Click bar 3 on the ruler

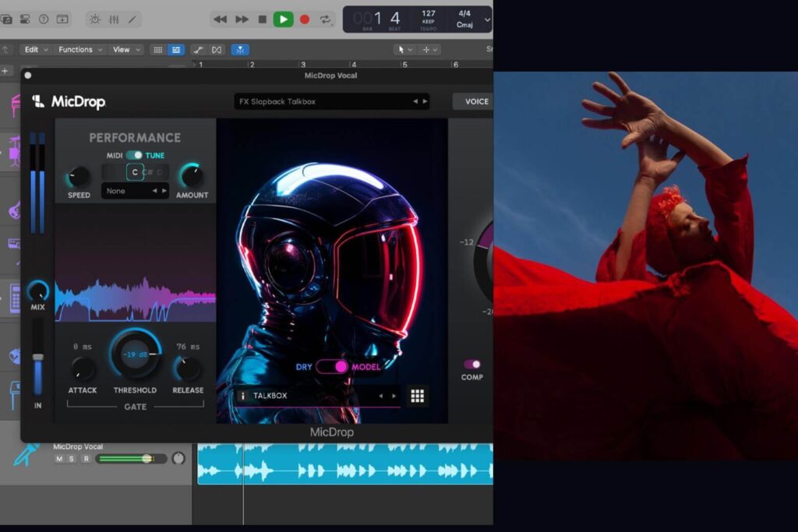(303, 65)
